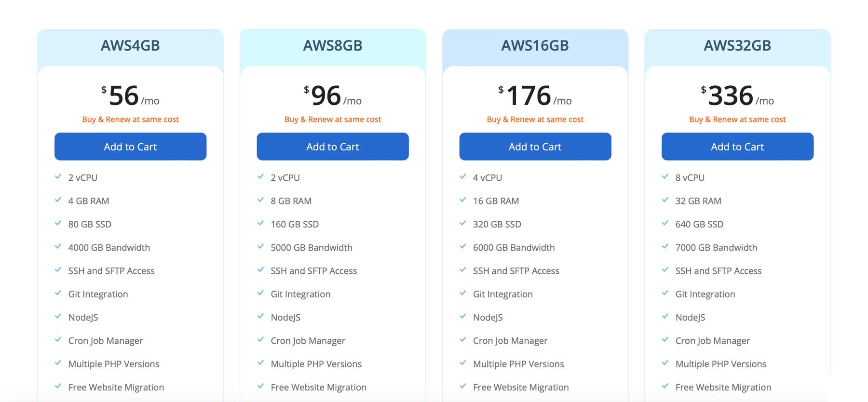
Task: Click the checkmark beside SSH and SFTP Access on AWS8GB
Action: (x=259, y=270)
